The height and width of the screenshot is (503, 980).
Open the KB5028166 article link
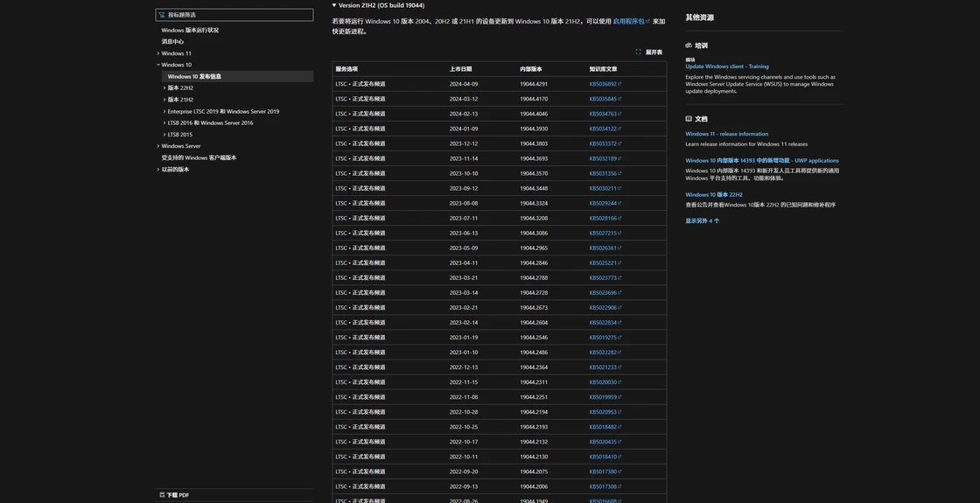[605, 218]
